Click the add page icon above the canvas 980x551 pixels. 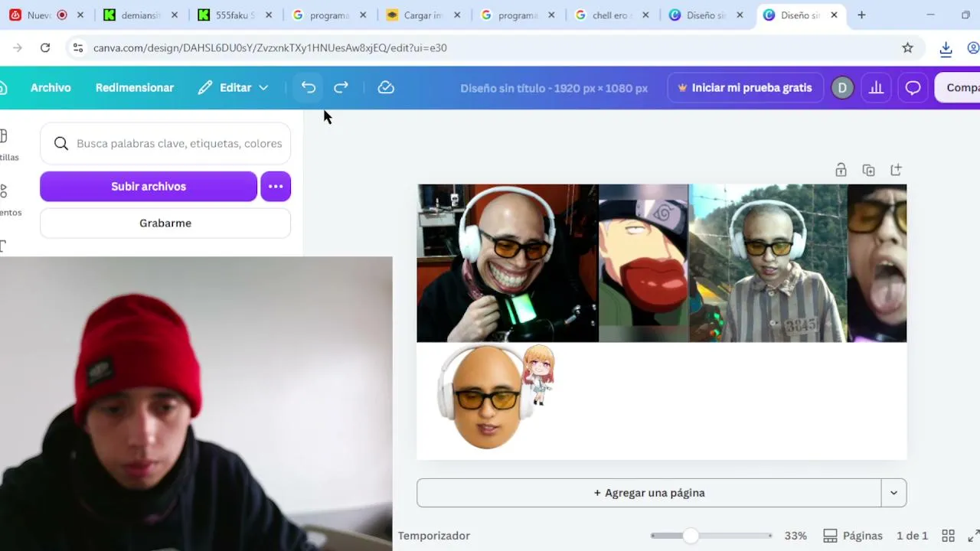(896, 170)
